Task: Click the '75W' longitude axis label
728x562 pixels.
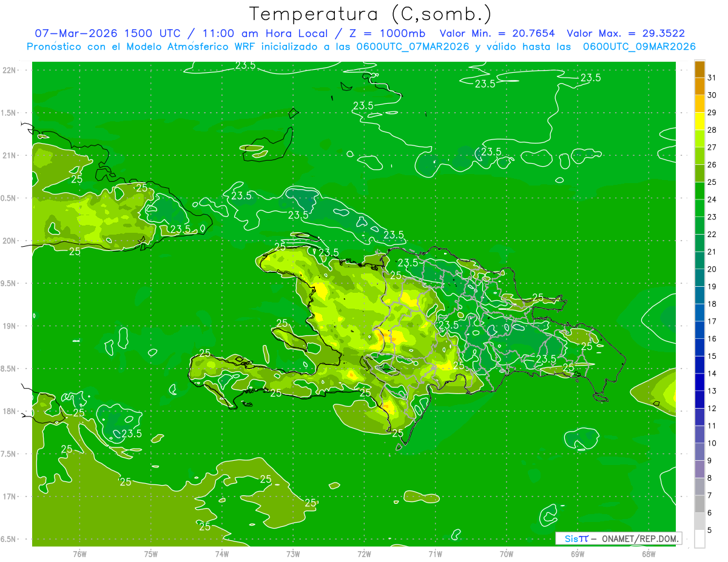Action: point(151,554)
